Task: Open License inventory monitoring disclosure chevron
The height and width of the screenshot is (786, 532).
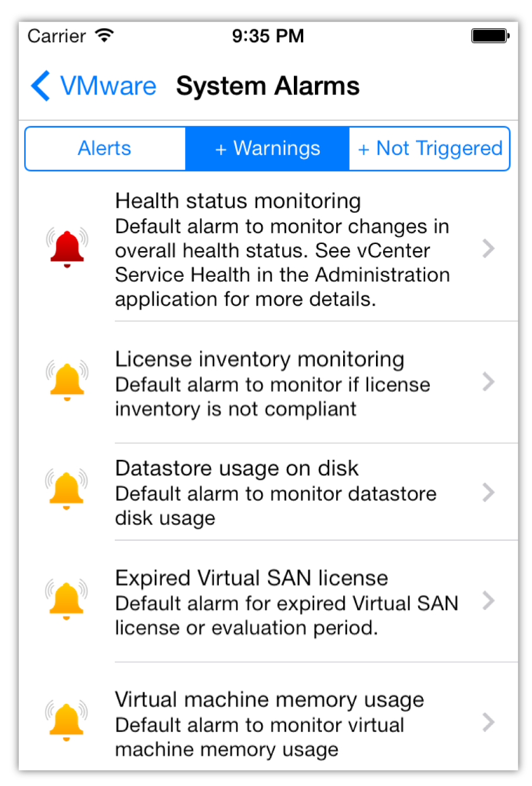Action: click(x=488, y=382)
